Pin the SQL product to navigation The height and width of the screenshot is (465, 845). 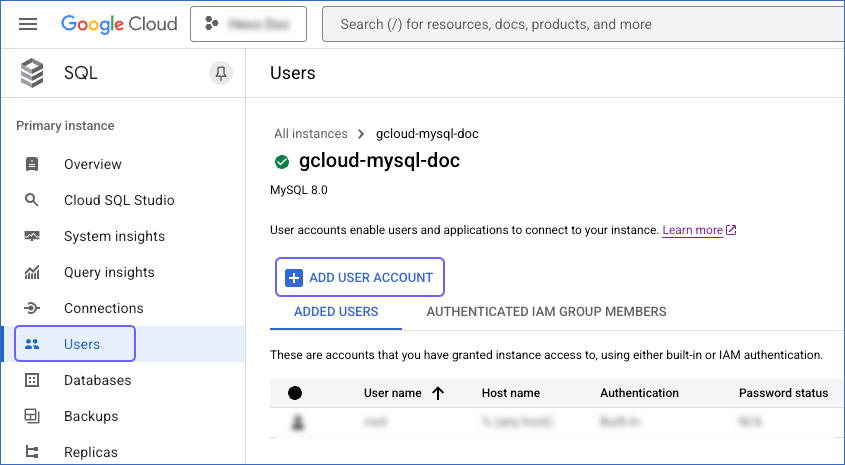click(221, 73)
